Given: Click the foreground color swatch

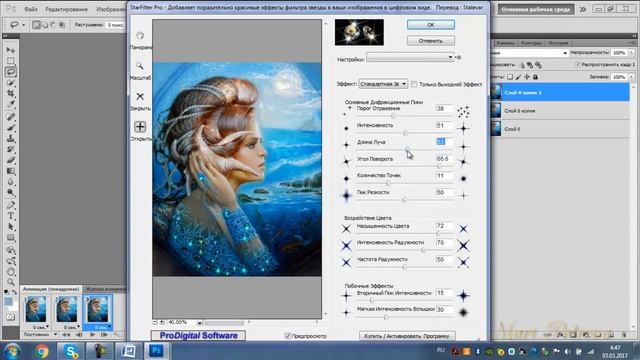Looking at the screenshot, I should pyautogui.click(x=8, y=301).
